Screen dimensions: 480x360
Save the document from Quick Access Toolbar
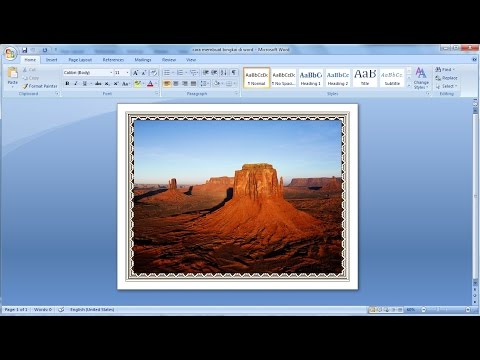pos(24,50)
